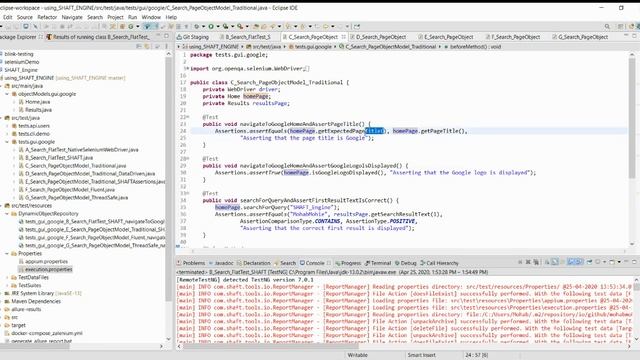This screenshot has width=640, height=360.
Task: Maximize the Package Explorer view
Action: (167, 36)
